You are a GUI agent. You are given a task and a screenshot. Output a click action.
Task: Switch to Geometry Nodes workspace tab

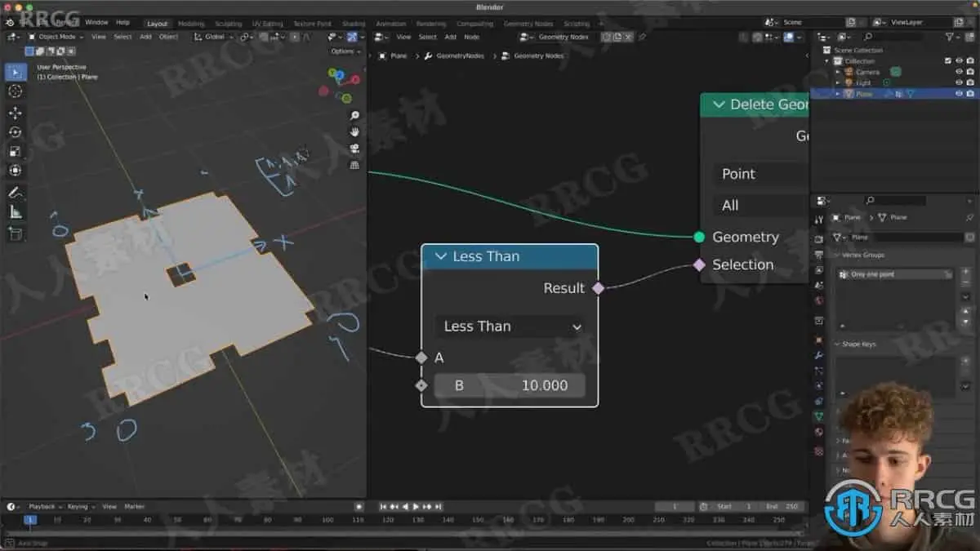(528, 24)
